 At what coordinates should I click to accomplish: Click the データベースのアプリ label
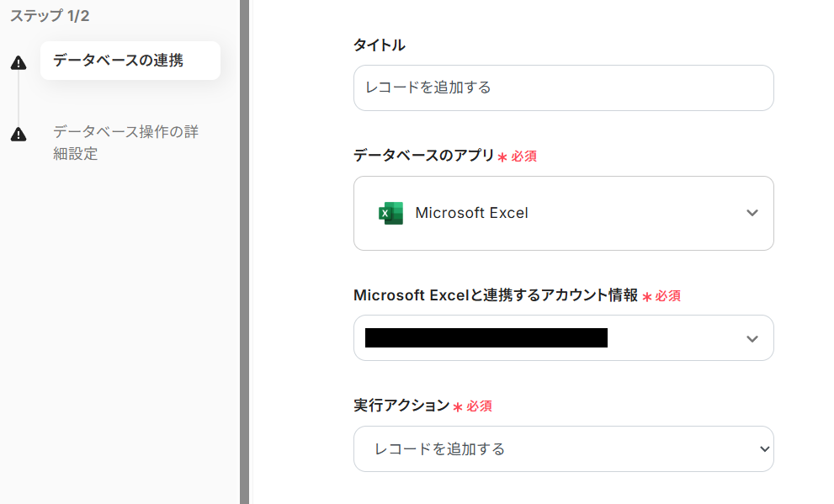424,156
